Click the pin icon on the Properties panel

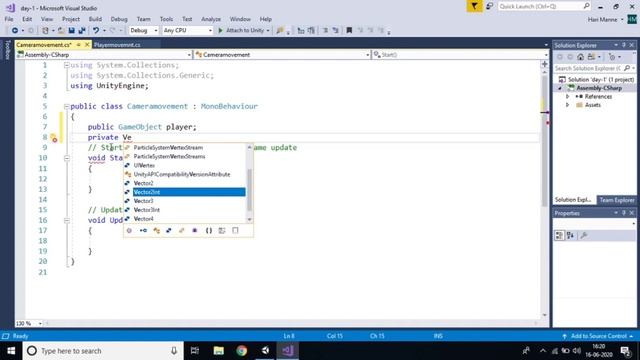[x=624, y=213]
